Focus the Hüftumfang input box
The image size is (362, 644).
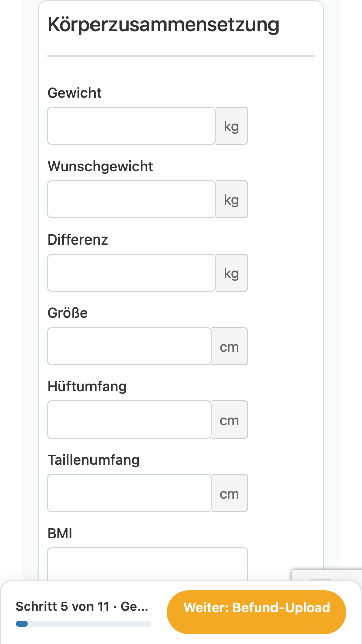[129, 420]
